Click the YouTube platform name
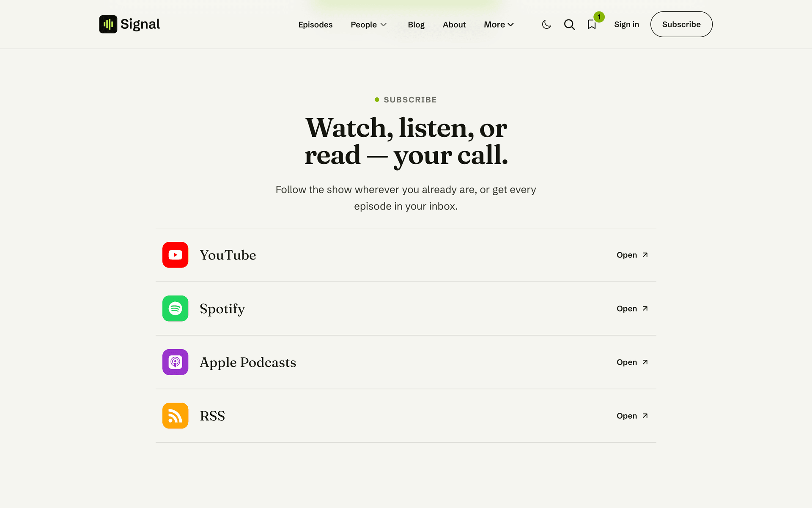This screenshot has height=508, width=812. point(228,255)
